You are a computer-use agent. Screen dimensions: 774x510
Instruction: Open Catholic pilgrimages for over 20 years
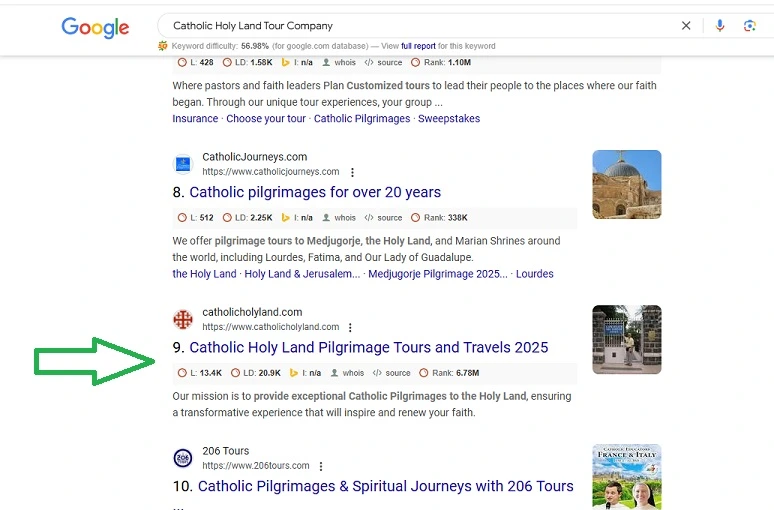[x=315, y=192]
